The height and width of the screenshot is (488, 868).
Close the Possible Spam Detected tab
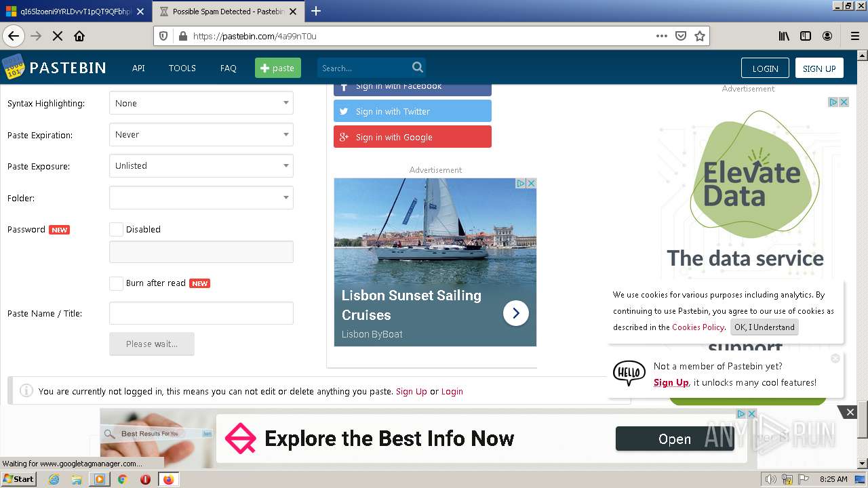coord(294,12)
